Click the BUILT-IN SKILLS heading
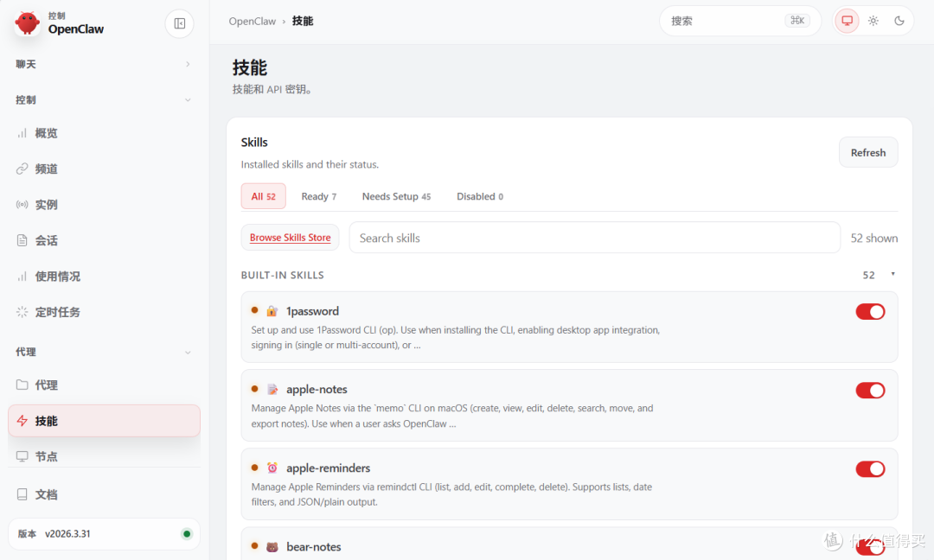Image resolution: width=934 pixels, height=560 pixels. click(x=282, y=275)
